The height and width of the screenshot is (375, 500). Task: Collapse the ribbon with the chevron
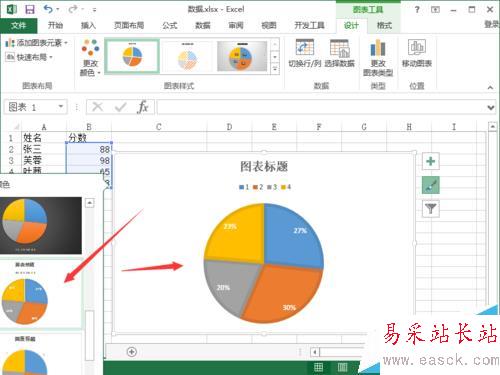tap(490, 88)
